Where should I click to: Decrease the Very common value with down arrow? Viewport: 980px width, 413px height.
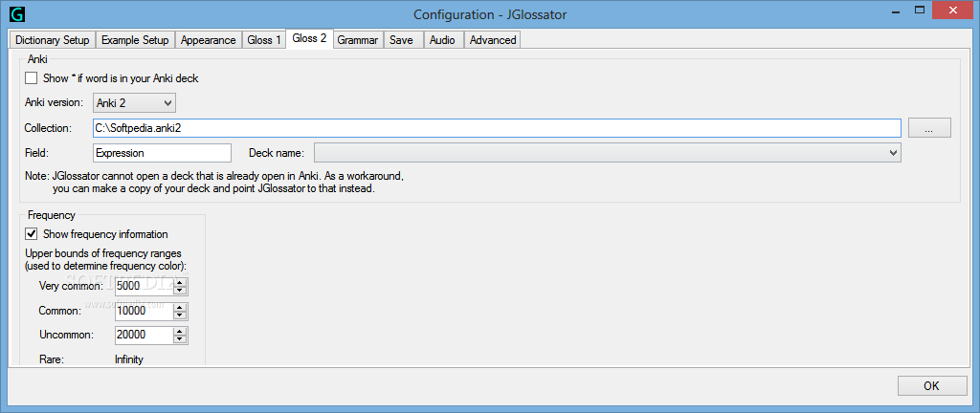tap(181, 291)
